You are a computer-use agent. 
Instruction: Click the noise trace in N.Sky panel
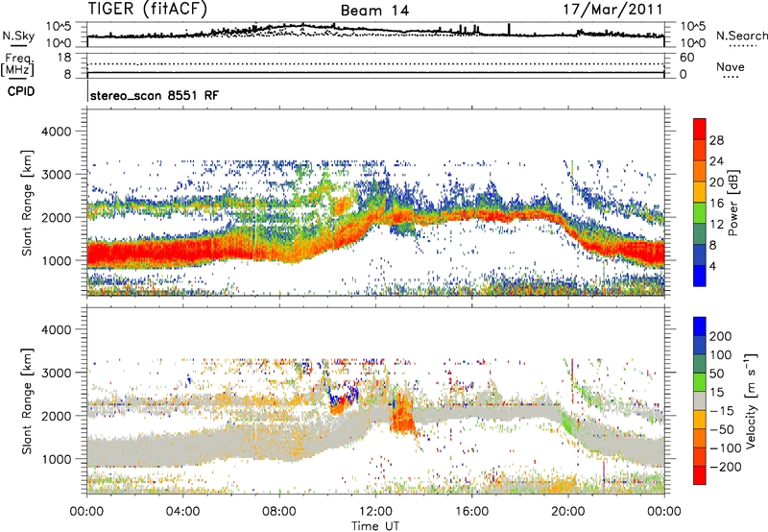[x=375, y=31]
